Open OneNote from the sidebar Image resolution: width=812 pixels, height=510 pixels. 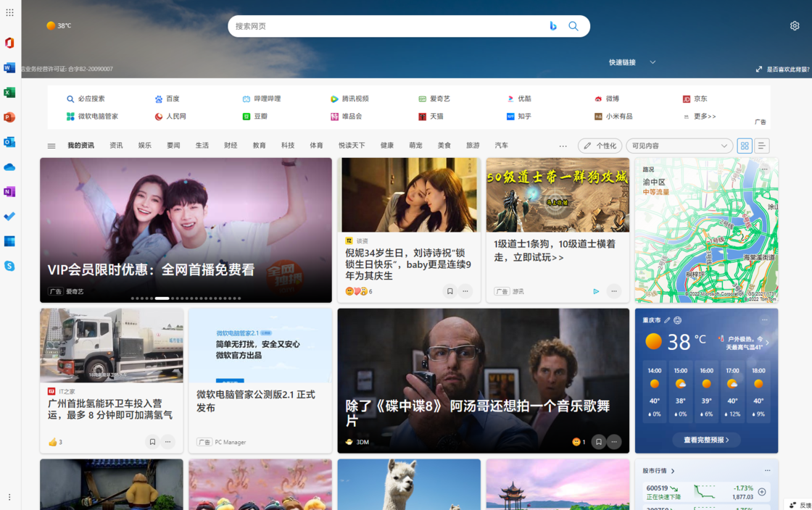coord(9,192)
